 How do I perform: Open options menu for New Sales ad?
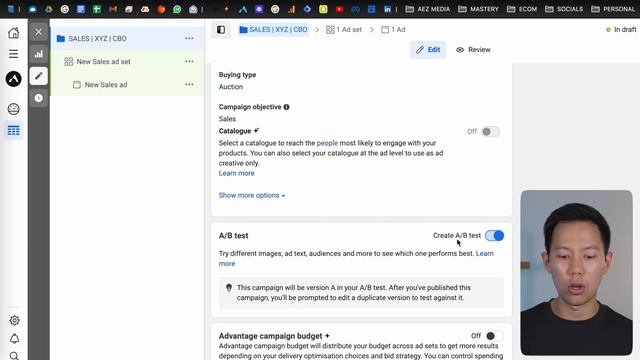click(x=189, y=84)
